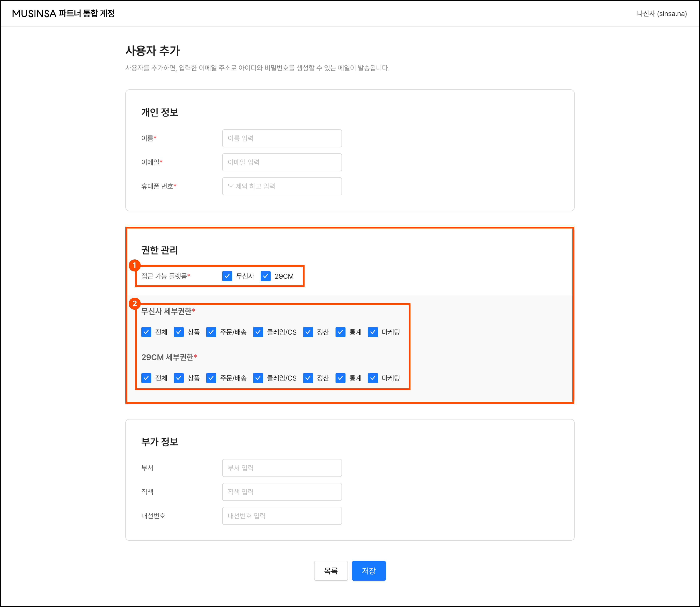Focus the 내선번호 입력 extension field
700x607 pixels.
(x=282, y=516)
